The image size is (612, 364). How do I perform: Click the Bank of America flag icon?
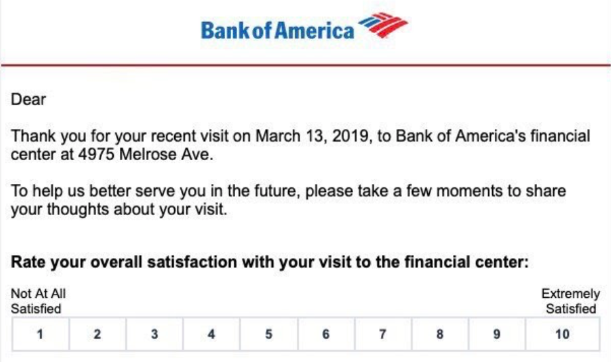tap(383, 25)
